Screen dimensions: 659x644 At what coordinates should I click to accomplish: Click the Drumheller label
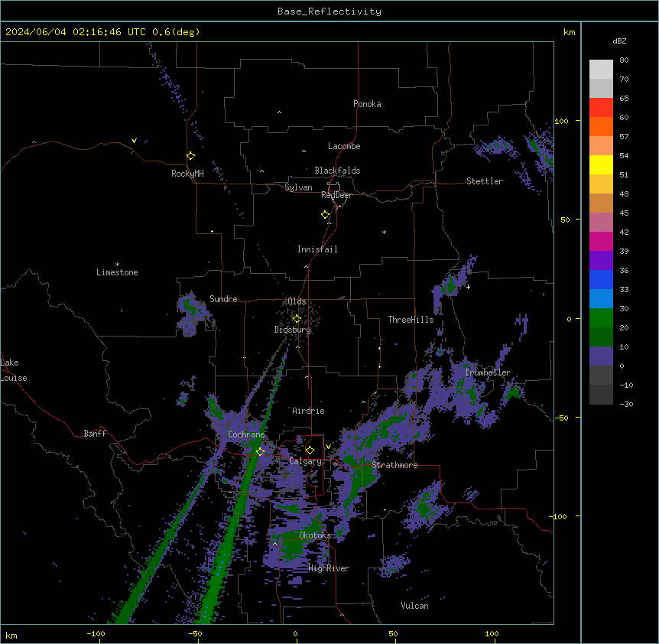click(x=488, y=372)
